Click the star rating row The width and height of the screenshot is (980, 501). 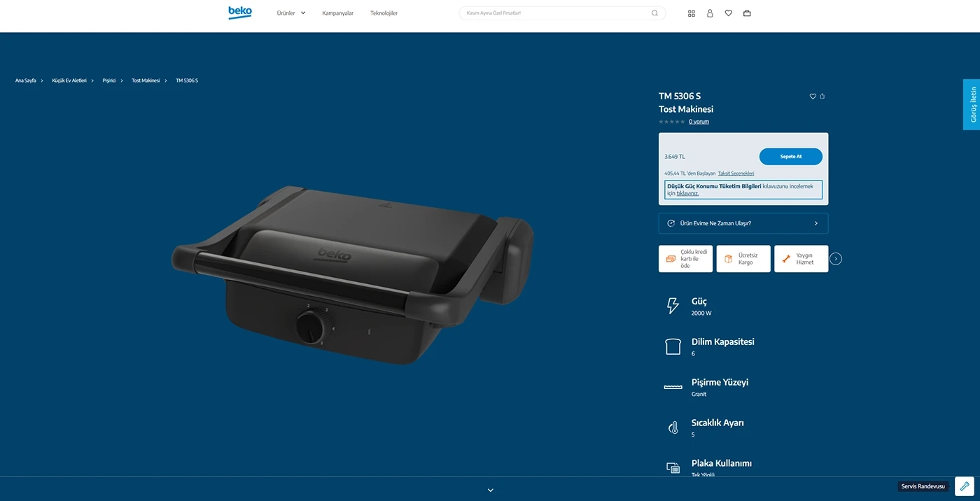[672, 122]
